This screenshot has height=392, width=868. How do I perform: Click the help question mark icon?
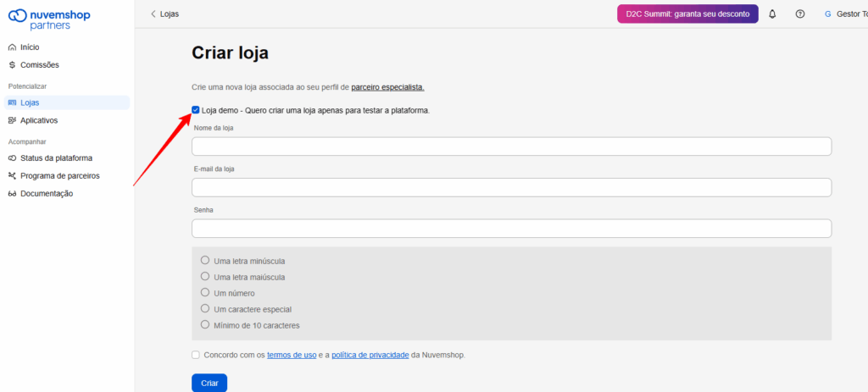(799, 14)
